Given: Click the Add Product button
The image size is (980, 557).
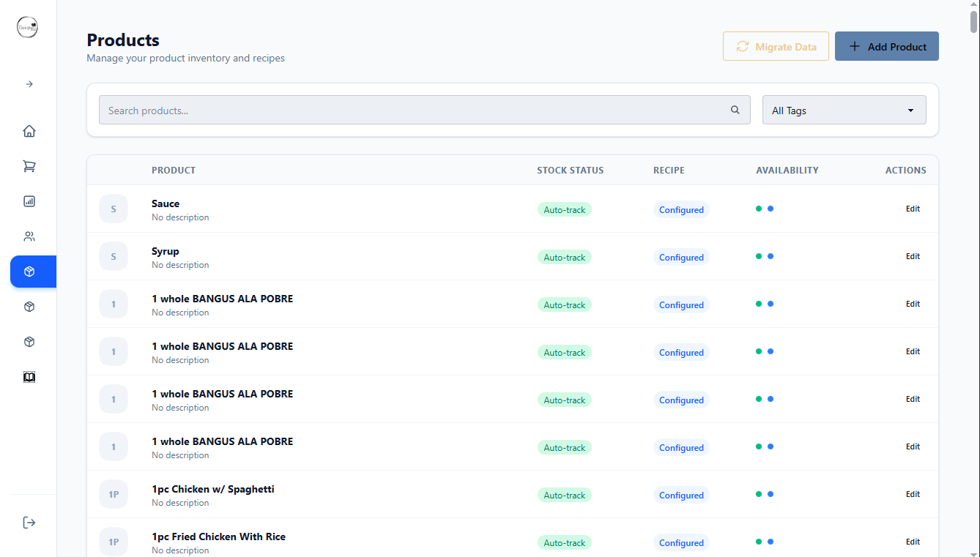Looking at the screenshot, I should [x=887, y=46].
